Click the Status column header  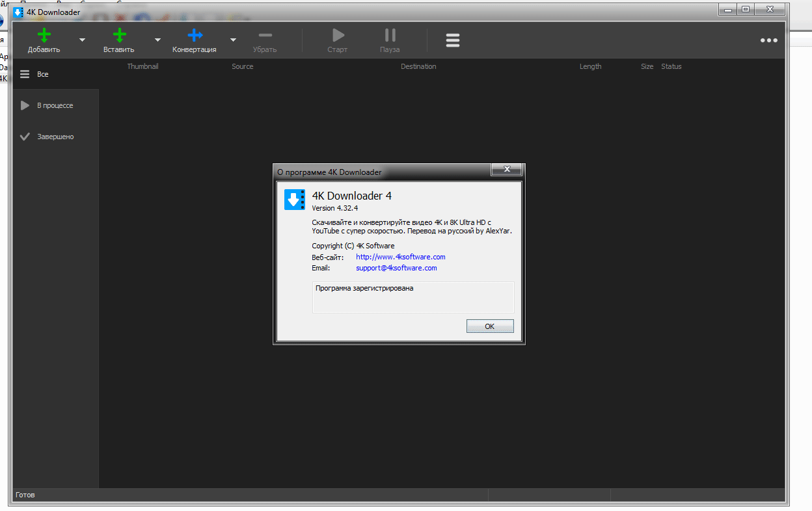(x=671, y=66)
